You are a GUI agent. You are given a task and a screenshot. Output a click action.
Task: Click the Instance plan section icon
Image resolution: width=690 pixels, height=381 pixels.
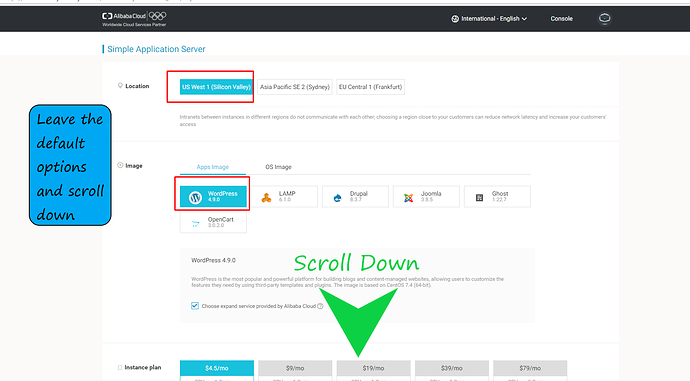(120, 367)
